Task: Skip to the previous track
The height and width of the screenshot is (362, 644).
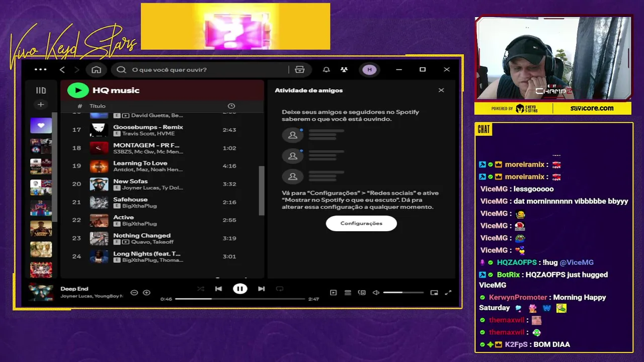Action: pyautogui.click(x=218, y=289)
